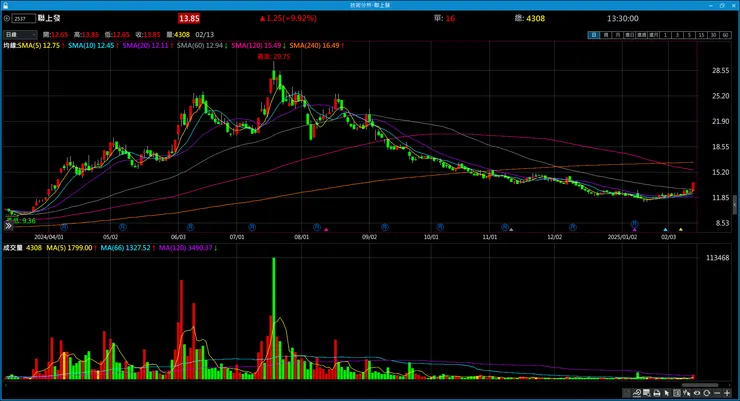Select the 日 daily period button
This screenshot has height=401, width=740.
tap(594, 35)
